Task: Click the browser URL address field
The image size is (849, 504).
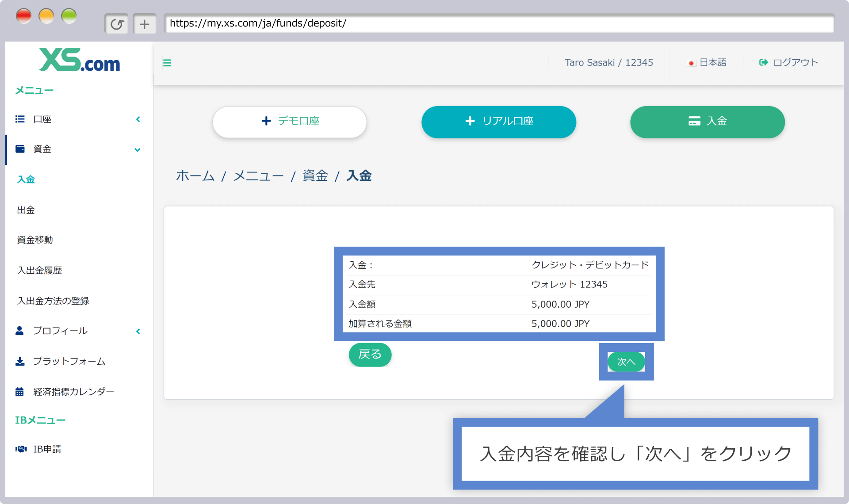Action: [x=499, y=23]
